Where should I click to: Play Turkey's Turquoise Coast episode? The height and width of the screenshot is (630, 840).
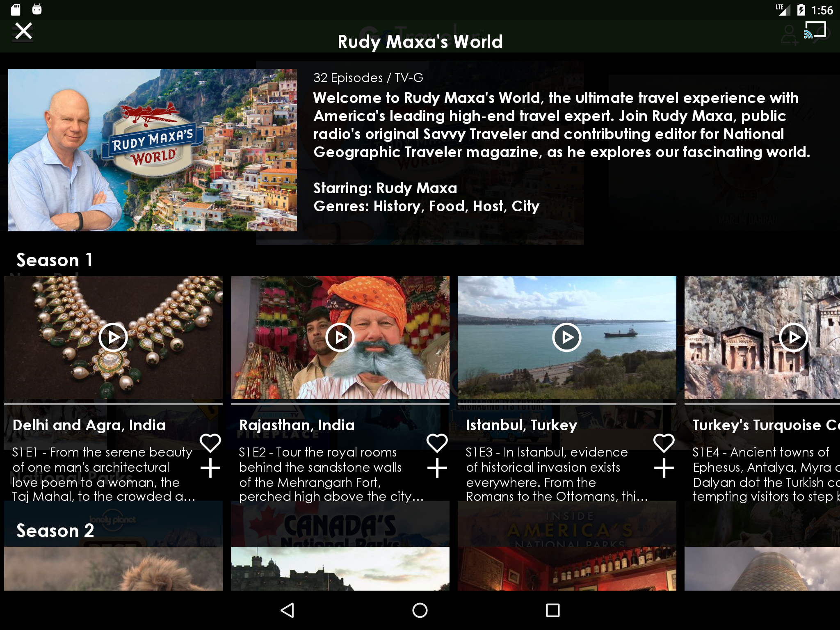point(793,338)
